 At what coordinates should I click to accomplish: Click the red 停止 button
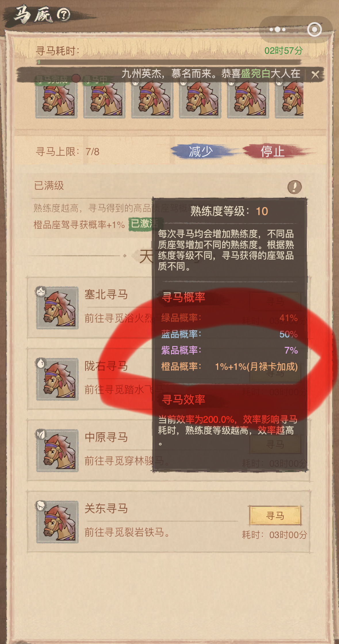coord(273,151)
